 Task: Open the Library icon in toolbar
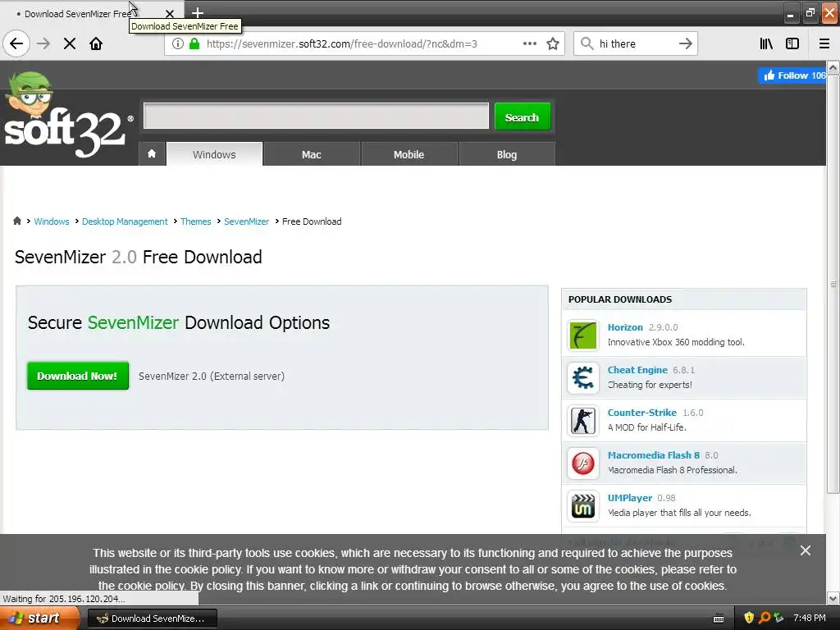click(x=766, y=43)
